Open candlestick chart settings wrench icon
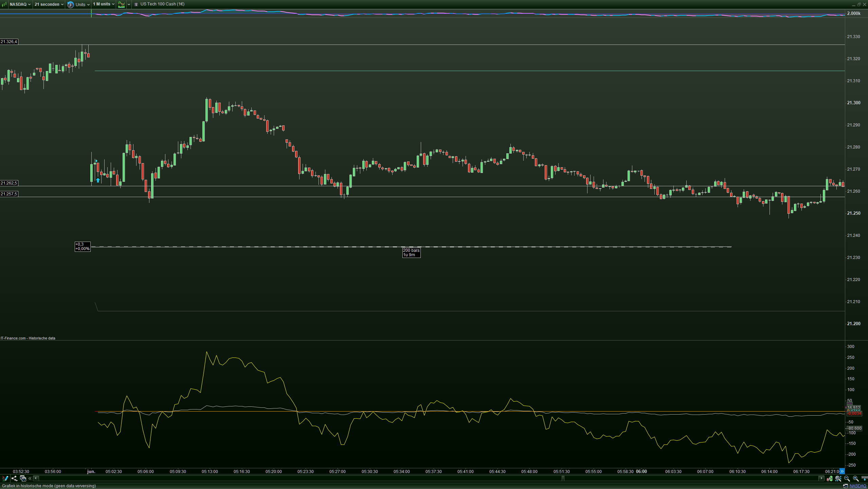Screen dimensions: 868x489 (x=830, y=478)
